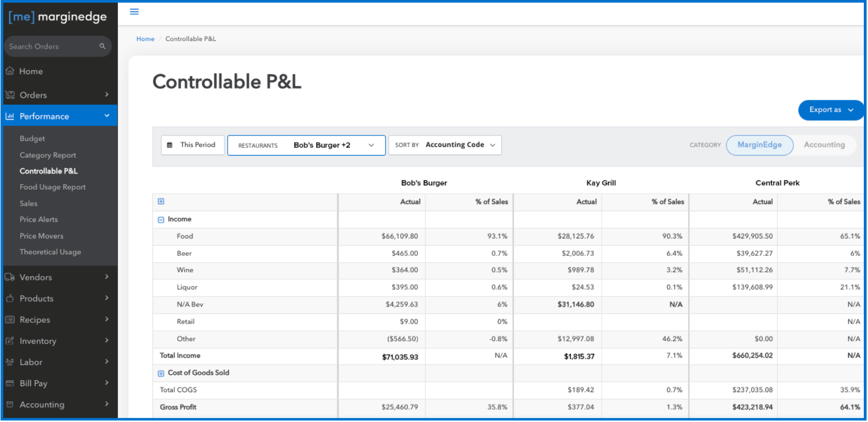868x422 pixels.
Task: Click the Other income row label
Action: click(186, 339)
